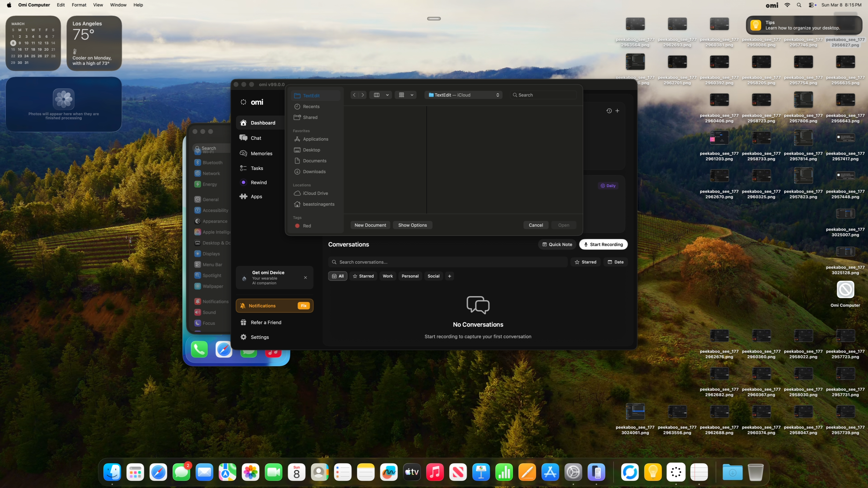Open the Apps section in omi
Screen dimensions: 868x488
point(256,197)
